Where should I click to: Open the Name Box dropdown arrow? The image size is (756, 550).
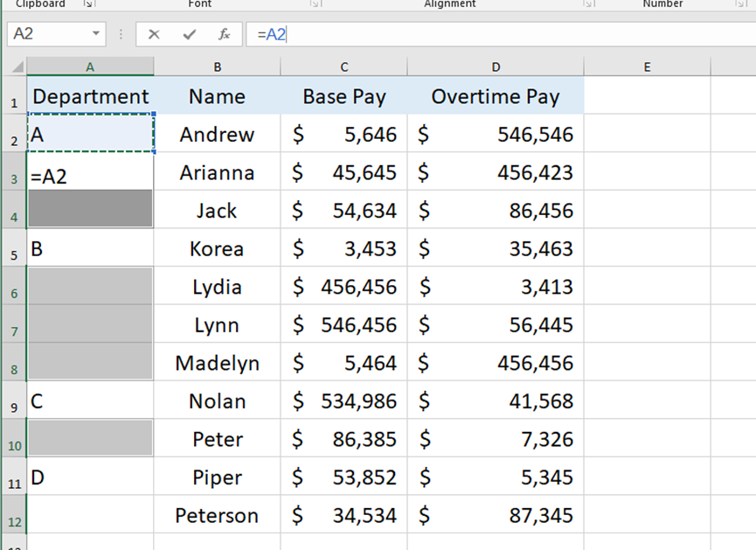pos(96,34)
